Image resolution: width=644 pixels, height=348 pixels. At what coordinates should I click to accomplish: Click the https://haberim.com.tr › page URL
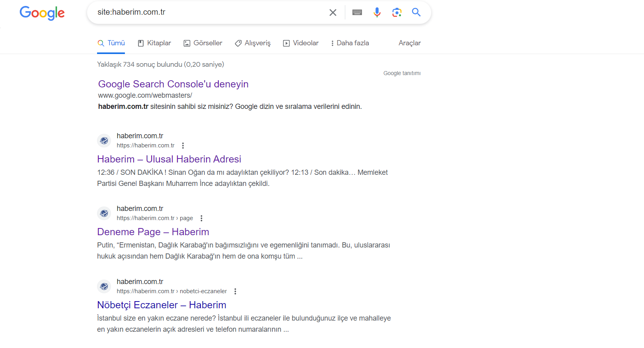pos(155,218)
